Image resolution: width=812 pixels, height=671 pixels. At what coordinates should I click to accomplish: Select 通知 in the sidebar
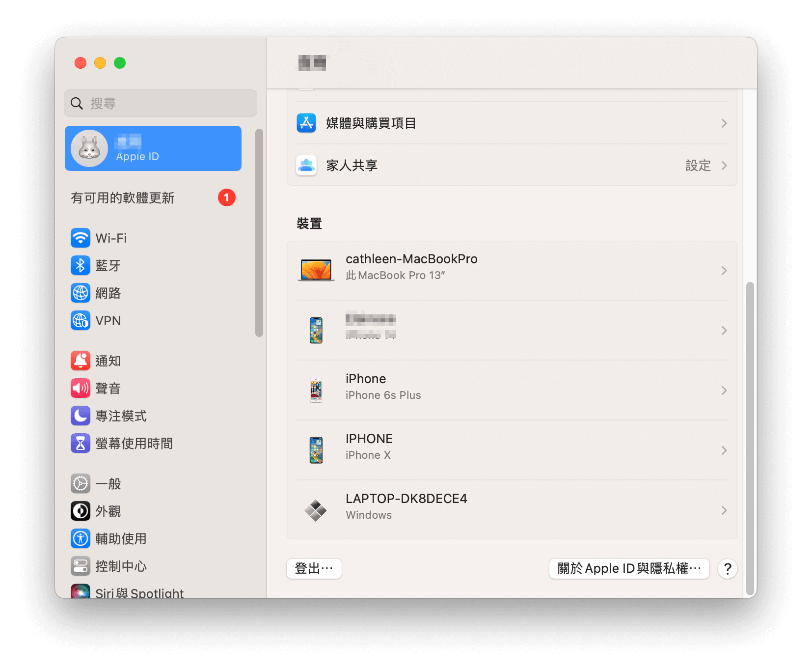[x=153, y=361]
